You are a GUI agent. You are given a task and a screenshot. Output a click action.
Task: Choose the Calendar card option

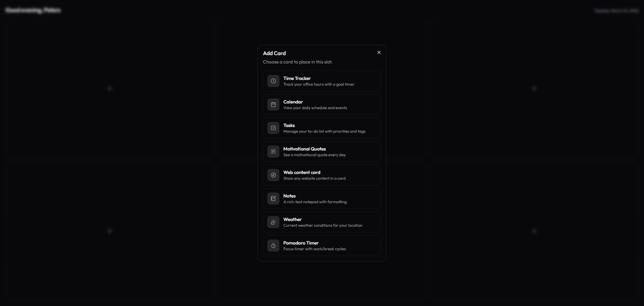[x=322, y=104]
